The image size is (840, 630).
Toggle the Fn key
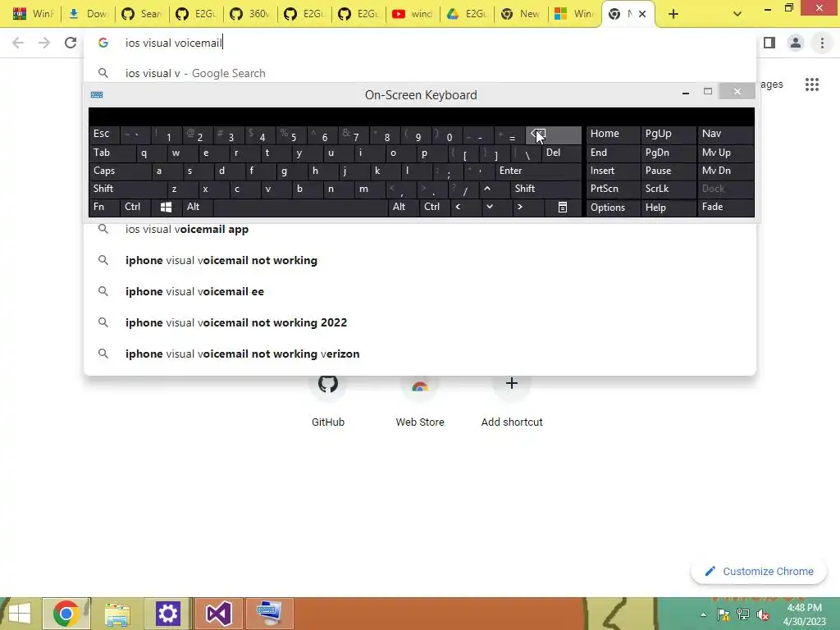click(104, 207)
